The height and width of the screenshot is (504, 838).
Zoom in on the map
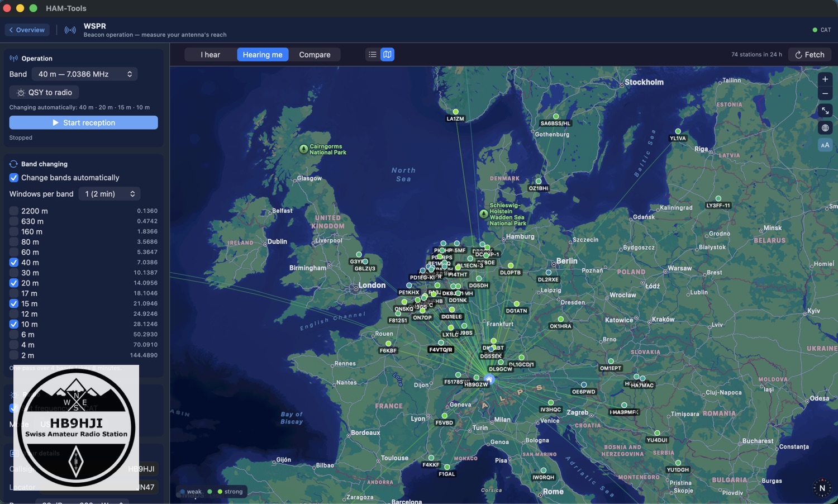tap(825, 79)
